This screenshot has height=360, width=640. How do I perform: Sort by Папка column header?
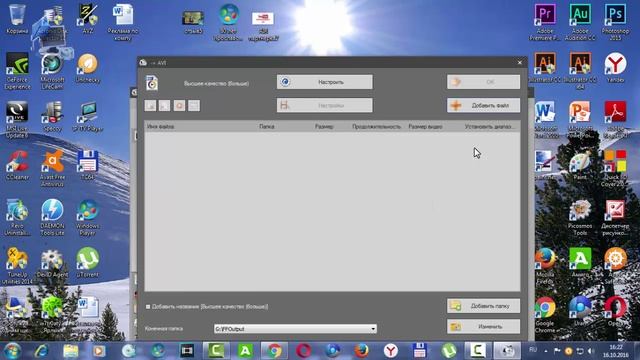tap(267, 127)
